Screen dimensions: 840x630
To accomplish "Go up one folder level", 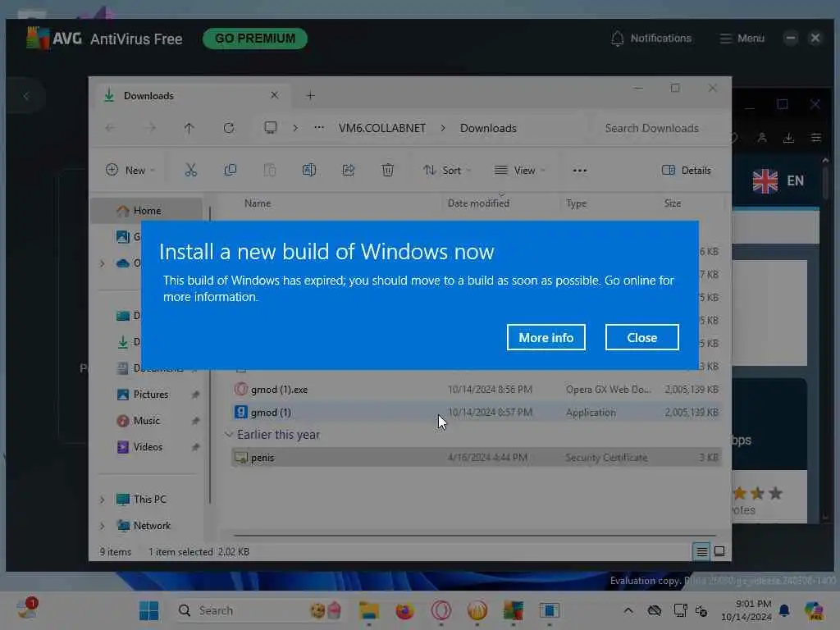I will click(189, 127).
